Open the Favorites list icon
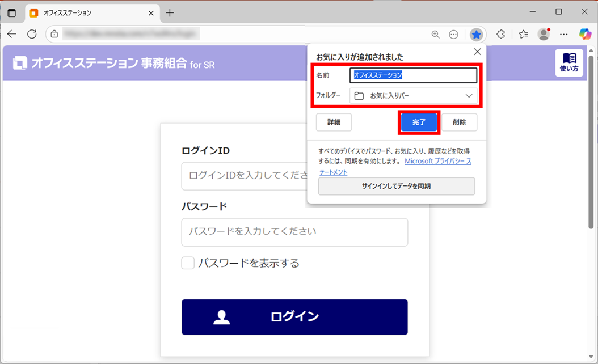This screenshot has height=364, width=598. coord(524,35)
